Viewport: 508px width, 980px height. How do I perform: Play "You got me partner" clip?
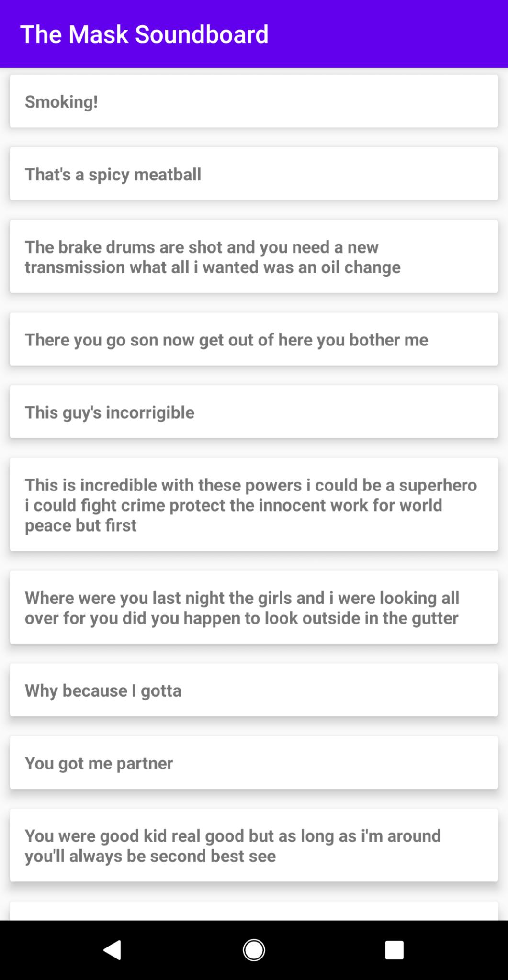click(254, 763)
